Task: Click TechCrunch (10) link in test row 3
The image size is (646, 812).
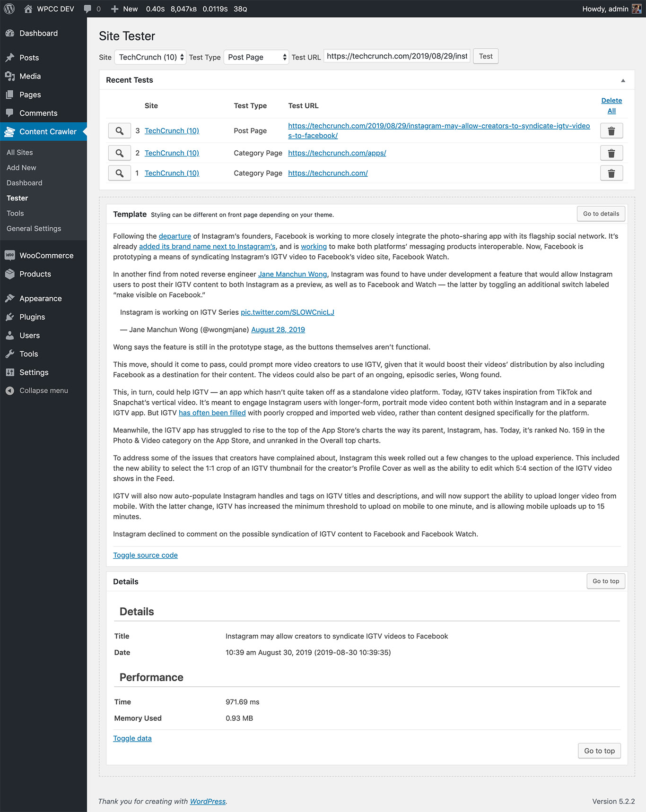Action: point(172,130)
